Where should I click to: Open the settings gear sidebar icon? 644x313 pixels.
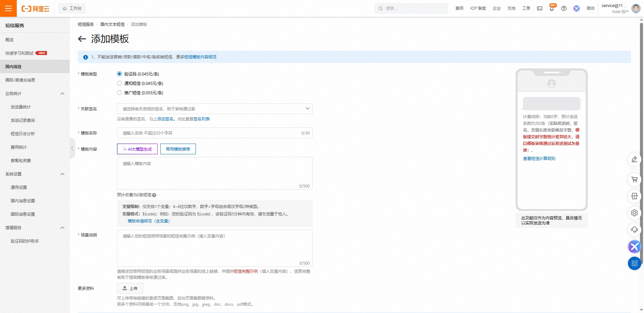tap(634, 213)
